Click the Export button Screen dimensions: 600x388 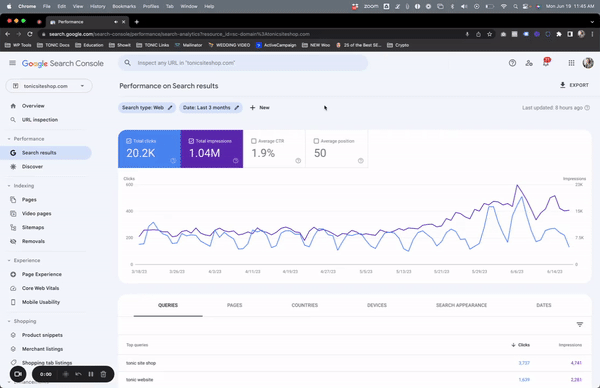pyautogui.click(x=574, y=85)
